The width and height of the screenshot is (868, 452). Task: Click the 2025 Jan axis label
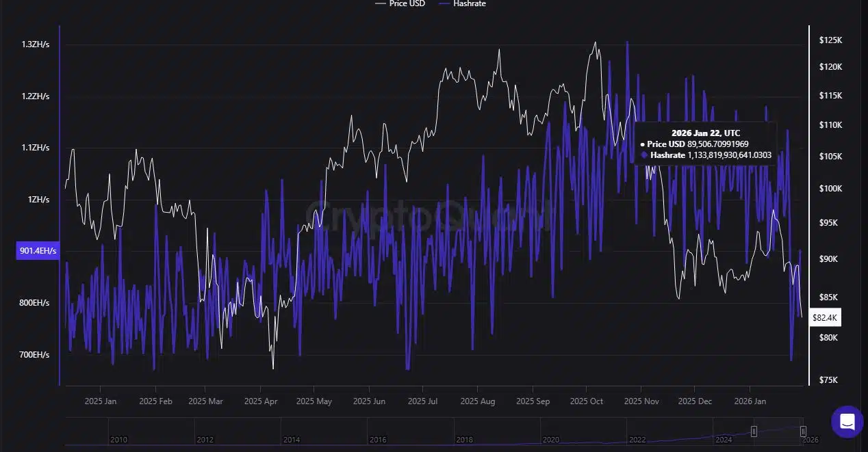(x=100, y=401)
